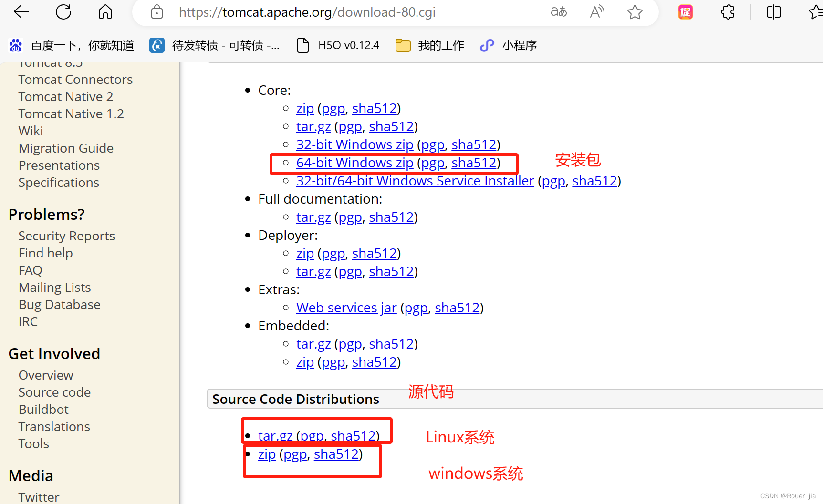Open the FAQ sidebar link
The image size is (823, 504).
30,270
